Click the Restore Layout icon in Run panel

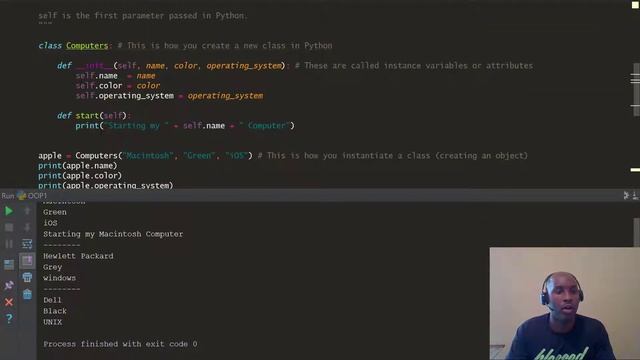[9, 264]
